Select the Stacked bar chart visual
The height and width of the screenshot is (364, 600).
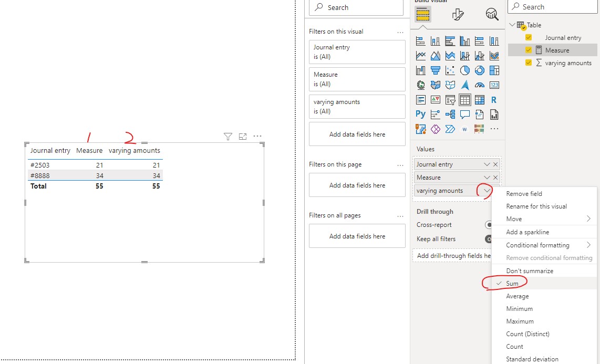pyautogui.click(x=420, y=41)
